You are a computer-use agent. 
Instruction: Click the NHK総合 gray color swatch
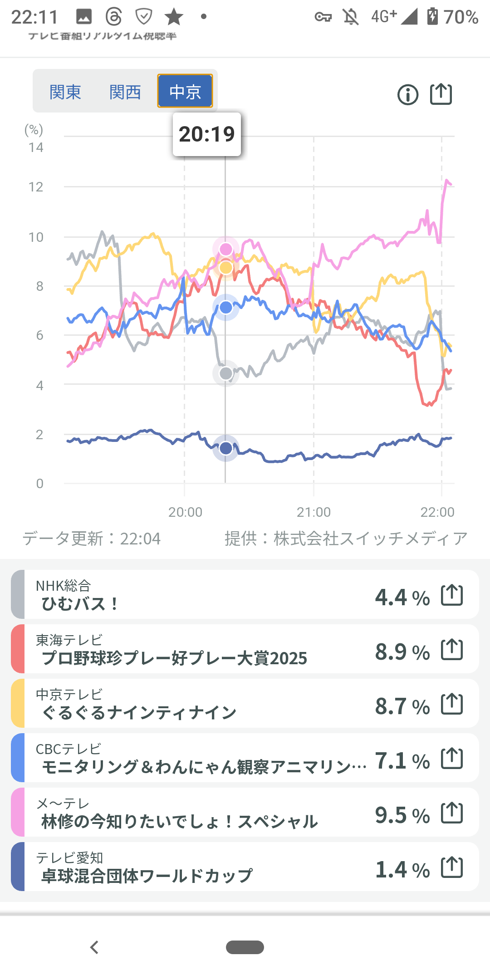18,594
